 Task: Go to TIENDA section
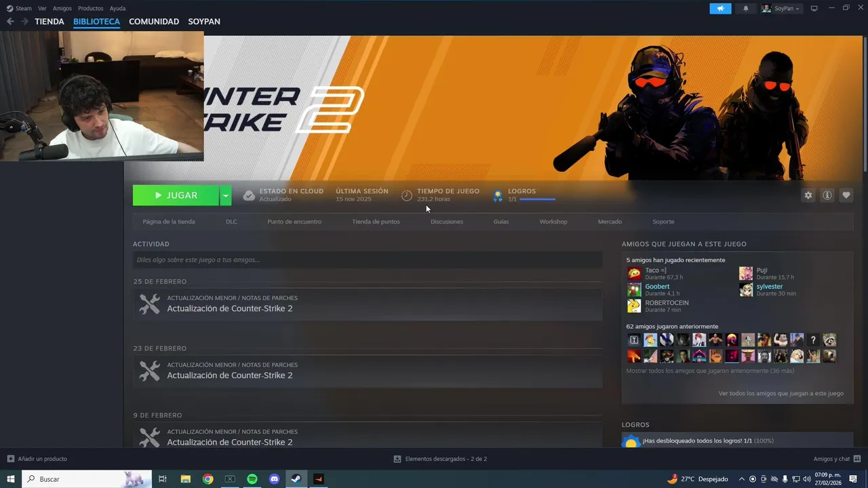point(50,22)
